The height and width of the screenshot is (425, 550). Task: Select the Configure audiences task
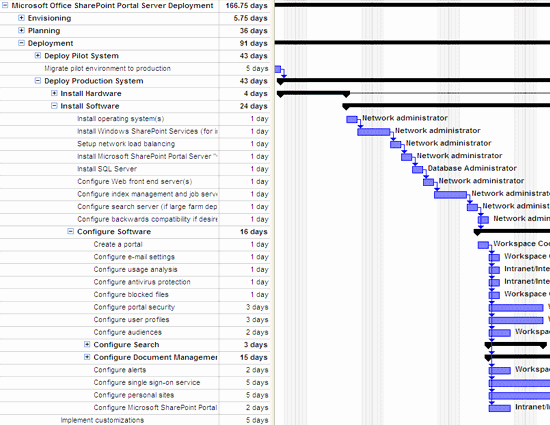(128, 332)
